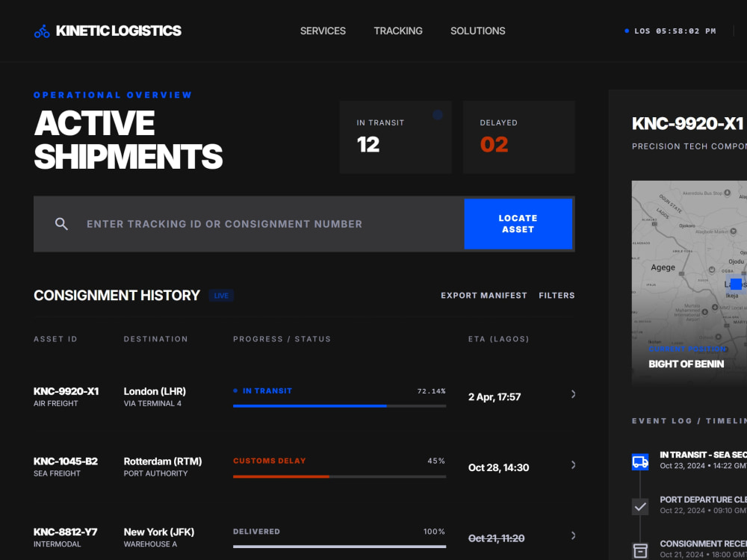Click the indicator dot in the In Transit card
Image resolution: width=747 pixels, height=560 pixels.
point(438,115)
